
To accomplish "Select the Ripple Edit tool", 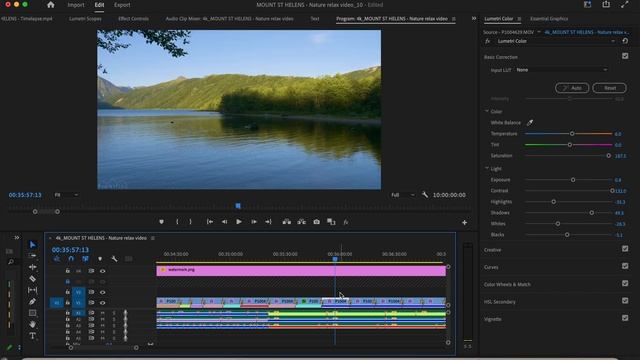I will tap(32, 267).
